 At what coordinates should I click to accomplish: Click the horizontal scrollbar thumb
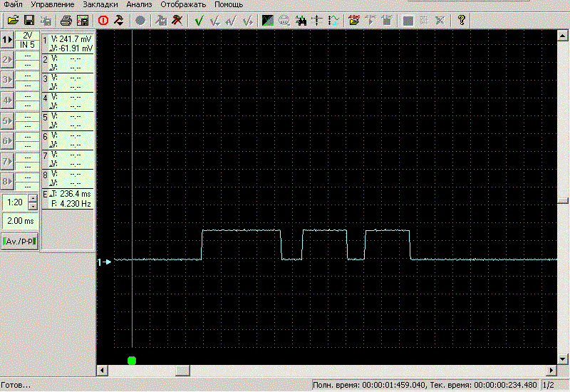click(183, 371)
